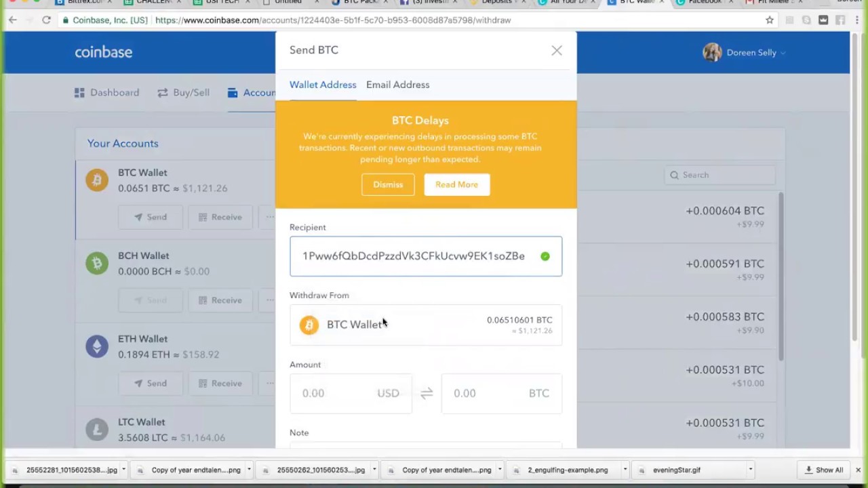Click Read More on BTC Delays

pos(457,184)
